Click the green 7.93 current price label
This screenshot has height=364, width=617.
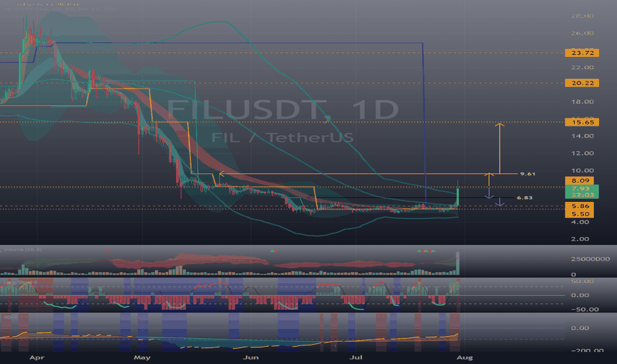coord(582,192)
